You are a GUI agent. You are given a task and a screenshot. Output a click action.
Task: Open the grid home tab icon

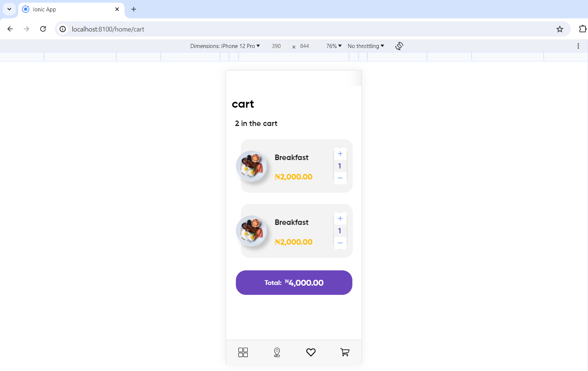243,352
